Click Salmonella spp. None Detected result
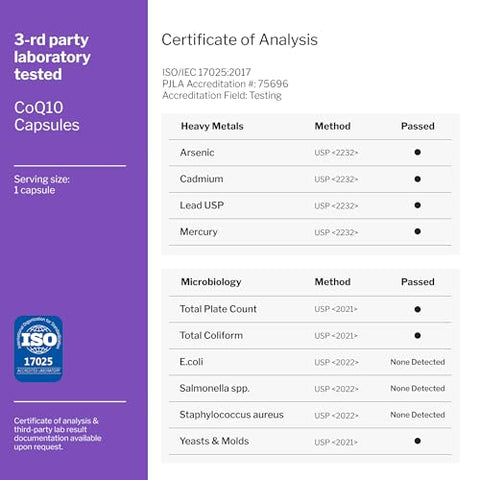This screenshot has height=480, width=480. click(418, 388)
